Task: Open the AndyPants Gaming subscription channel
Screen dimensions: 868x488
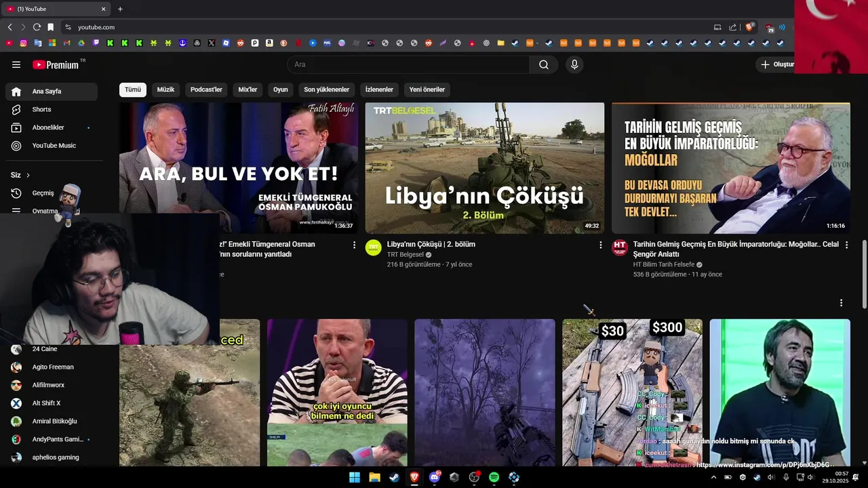Action: click(x=52, y=439)
